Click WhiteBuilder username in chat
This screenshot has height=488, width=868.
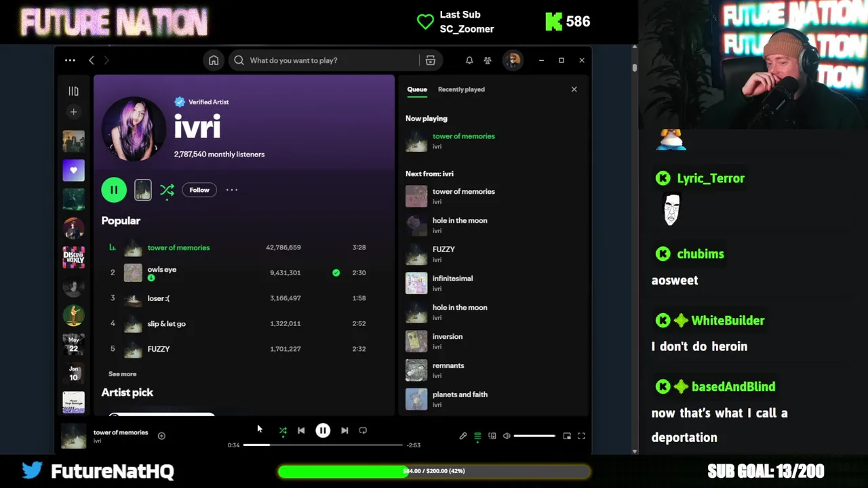coord(728,320)
